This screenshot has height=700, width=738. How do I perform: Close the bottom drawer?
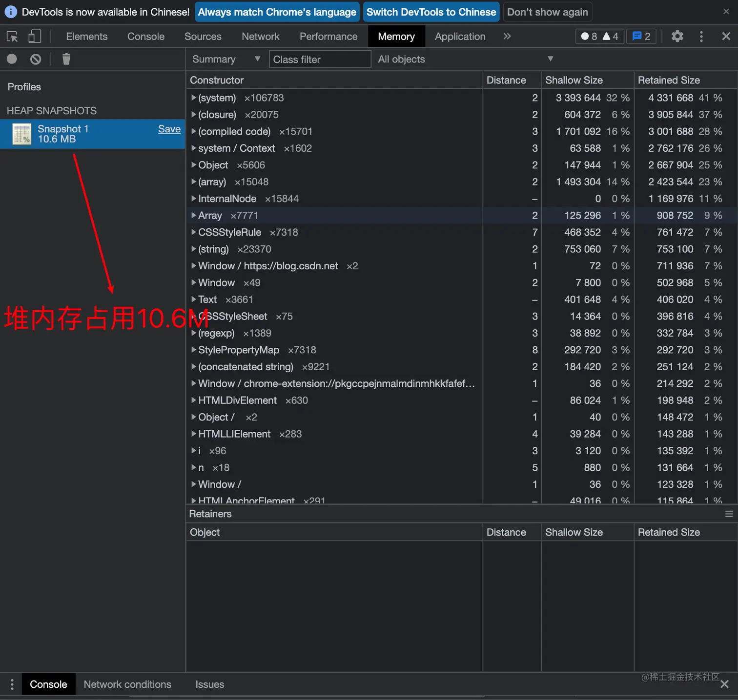pos(725,684)
